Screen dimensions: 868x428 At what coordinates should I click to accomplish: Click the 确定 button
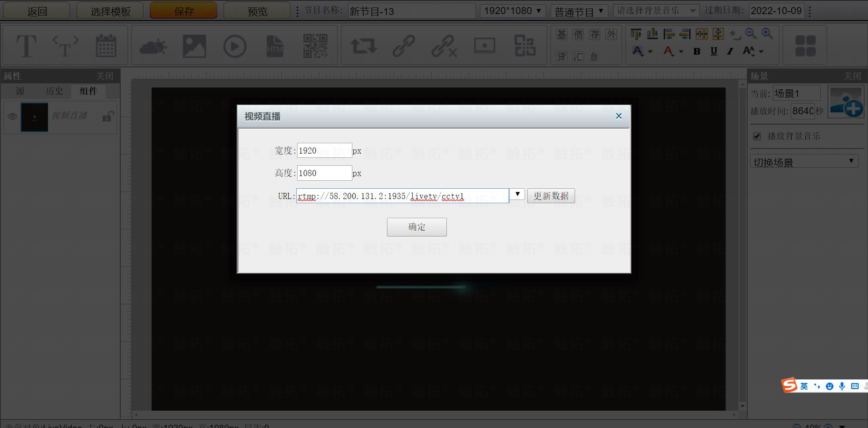[x=416, y=227]
